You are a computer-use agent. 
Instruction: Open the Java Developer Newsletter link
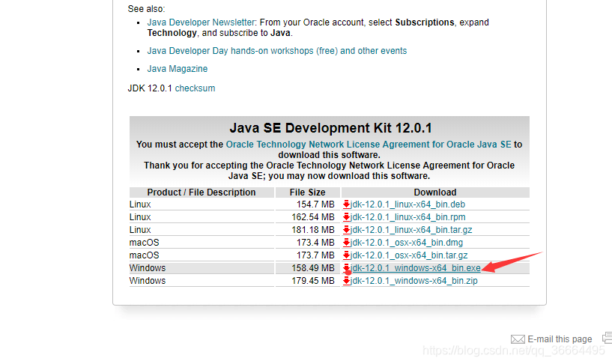201,22
